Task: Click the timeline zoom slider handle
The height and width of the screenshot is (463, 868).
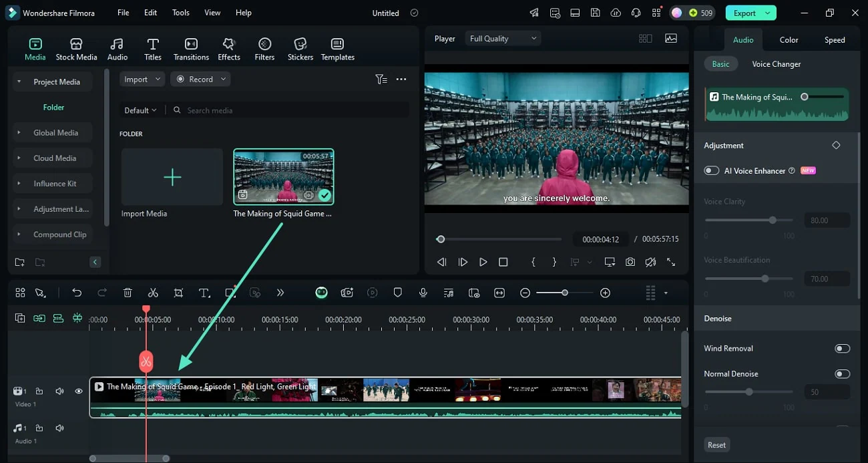Action: (565, 293)
